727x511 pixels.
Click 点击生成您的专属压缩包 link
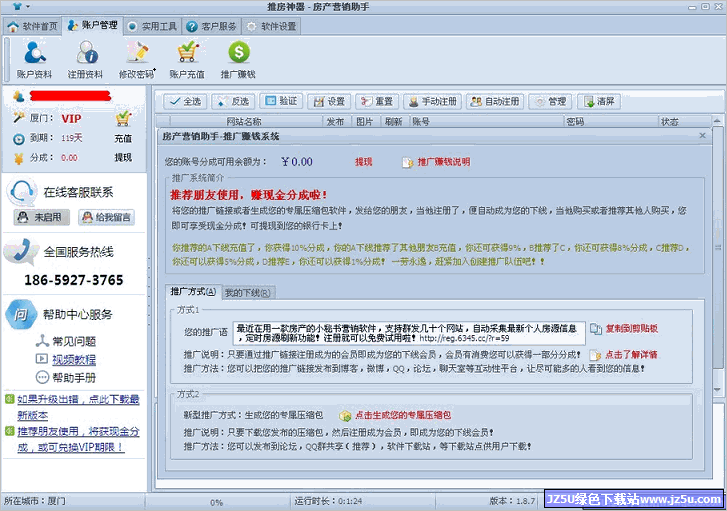click(396, 414)
